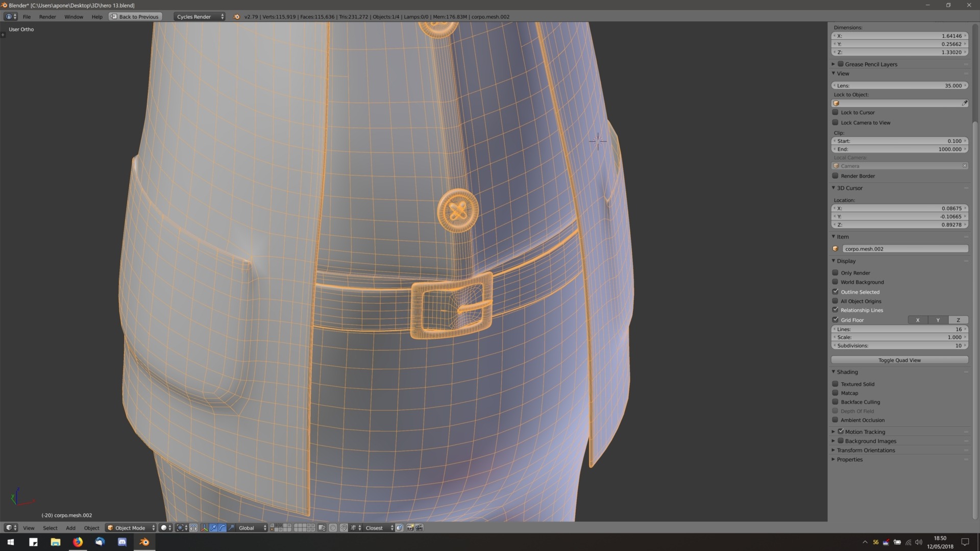Enable All Object Origins checkbox
Image resolution: width=980 pixels, height=551 pixels.
pyautogui.click(x=836, y=301)
